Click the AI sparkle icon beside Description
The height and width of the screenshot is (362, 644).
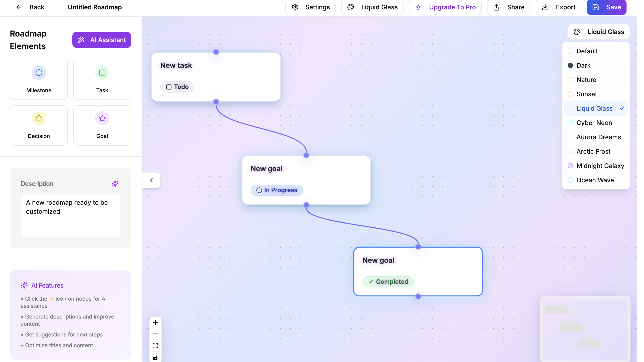(115, 184)
